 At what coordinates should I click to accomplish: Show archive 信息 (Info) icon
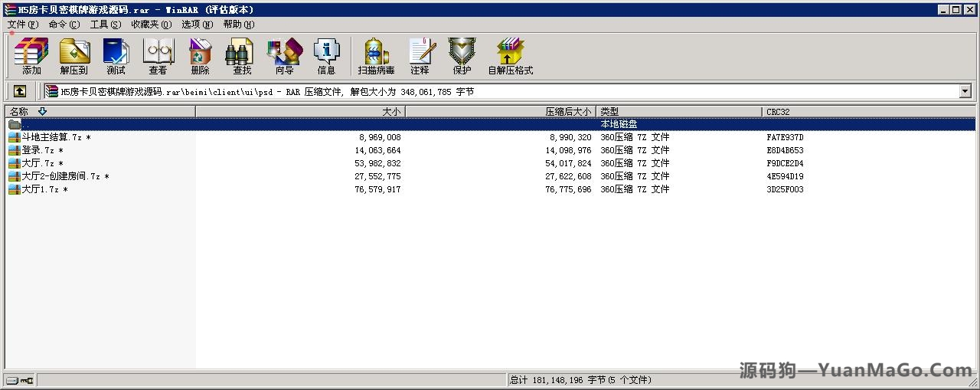tap(326, 56)
